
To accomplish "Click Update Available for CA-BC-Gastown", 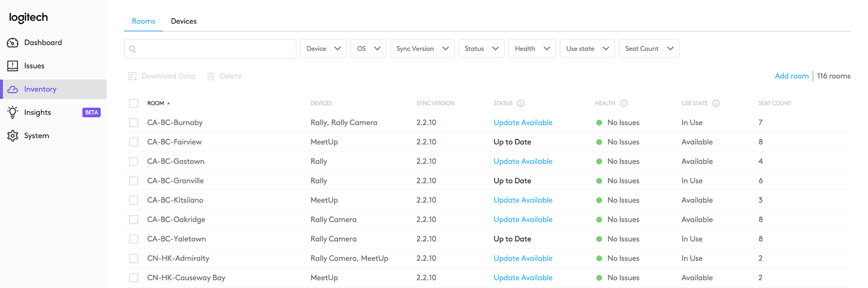I will tap(523, 161).
